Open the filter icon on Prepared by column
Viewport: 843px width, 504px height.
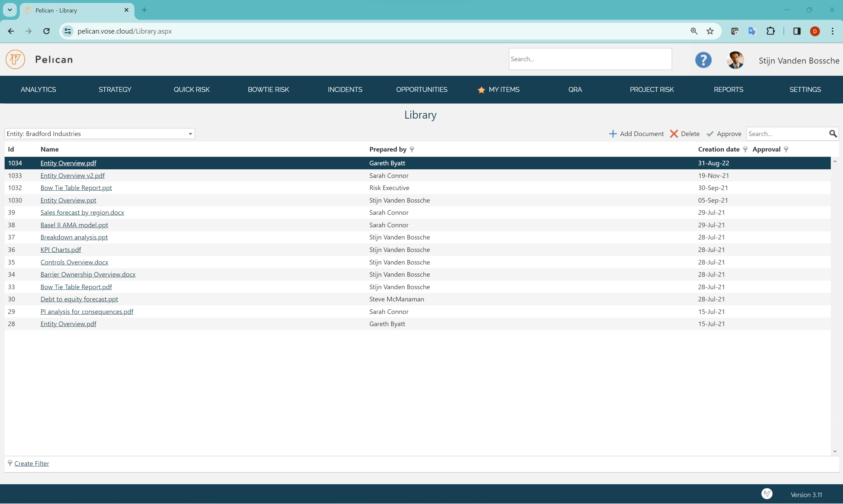click(x=412, y=149)
